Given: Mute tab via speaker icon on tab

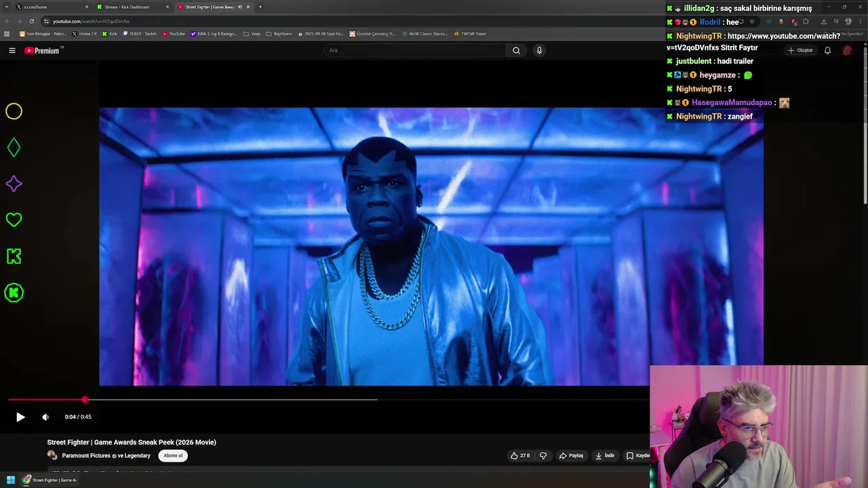Looking at the screenshot, I should tap(239, 7).
